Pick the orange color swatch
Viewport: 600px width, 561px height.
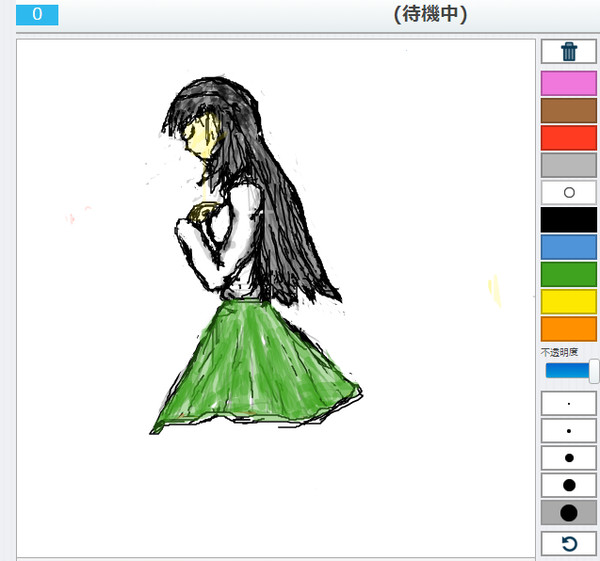[569, 329]
